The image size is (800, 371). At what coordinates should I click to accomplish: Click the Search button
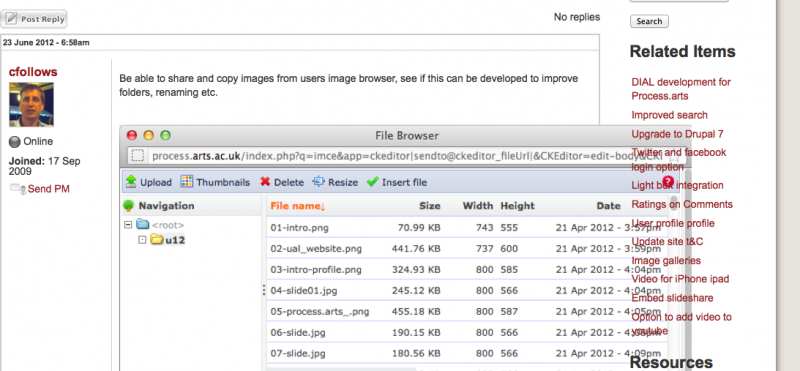click(x=649, y=21)
